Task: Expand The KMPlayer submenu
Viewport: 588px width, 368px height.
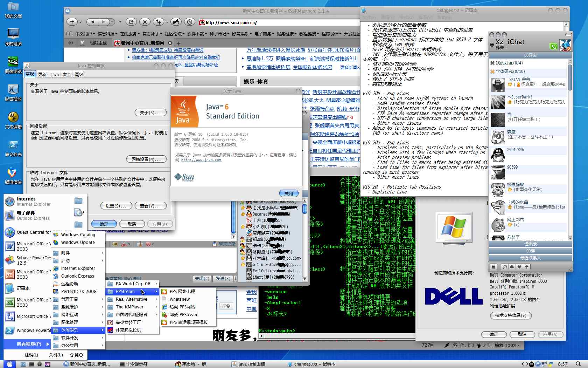Action: 133,307
